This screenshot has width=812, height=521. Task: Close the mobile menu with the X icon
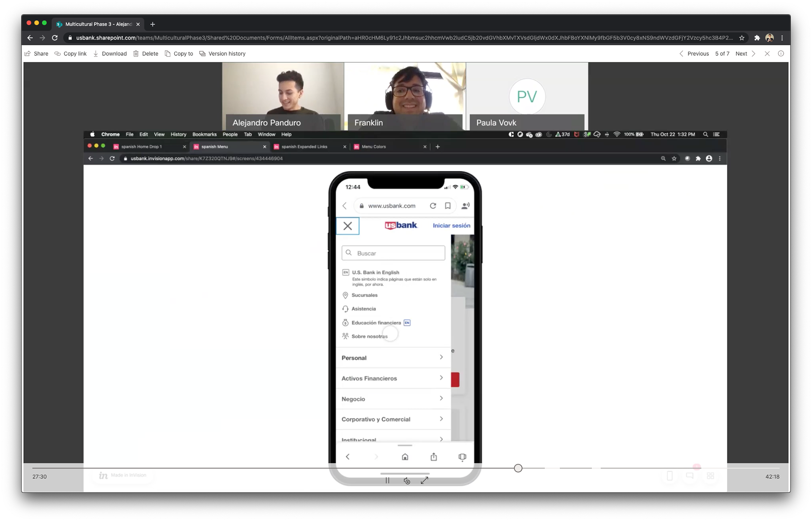[348, 226]
